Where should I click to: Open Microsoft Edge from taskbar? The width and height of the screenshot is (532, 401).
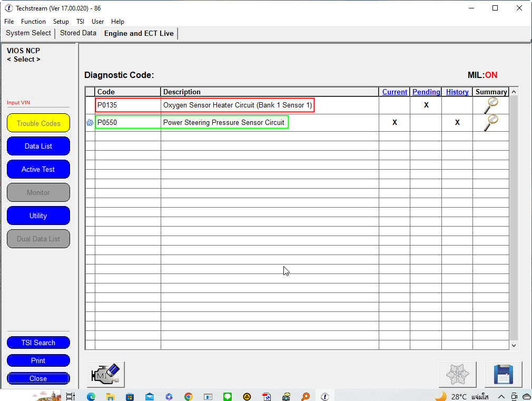coord(91,396)
